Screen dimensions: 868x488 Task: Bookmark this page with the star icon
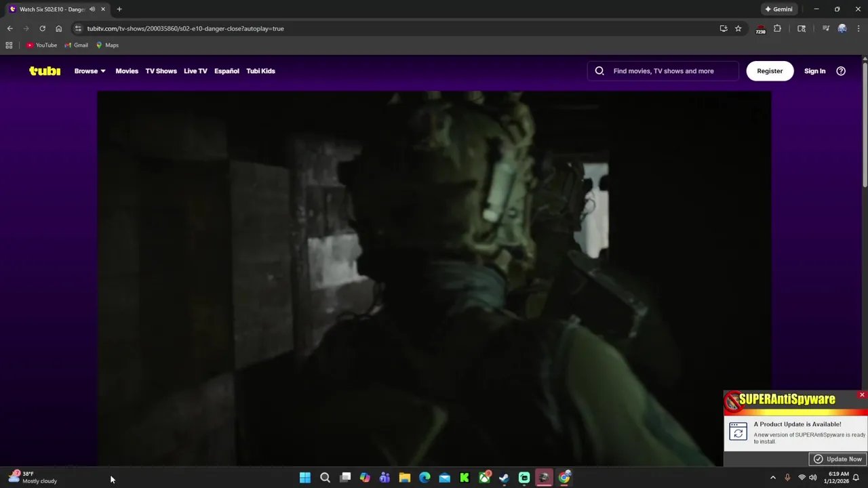(738, 28)
